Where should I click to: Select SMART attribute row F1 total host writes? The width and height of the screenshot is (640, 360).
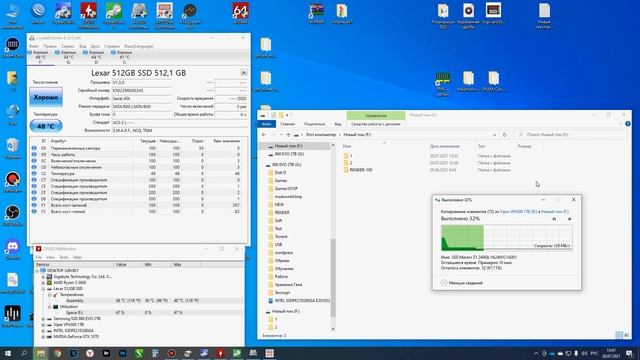[x=139, y=205]
